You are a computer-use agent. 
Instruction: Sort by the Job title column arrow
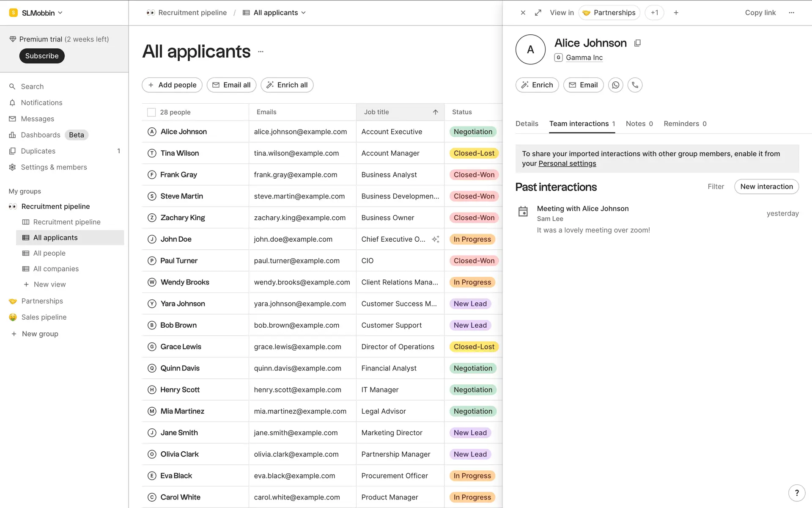435,112
